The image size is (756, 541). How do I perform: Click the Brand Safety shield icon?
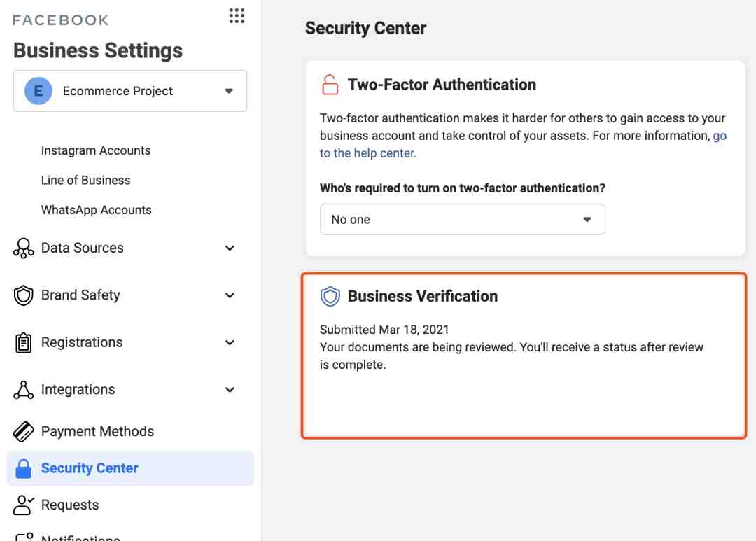pyautogui.click(x=24, y=295)
